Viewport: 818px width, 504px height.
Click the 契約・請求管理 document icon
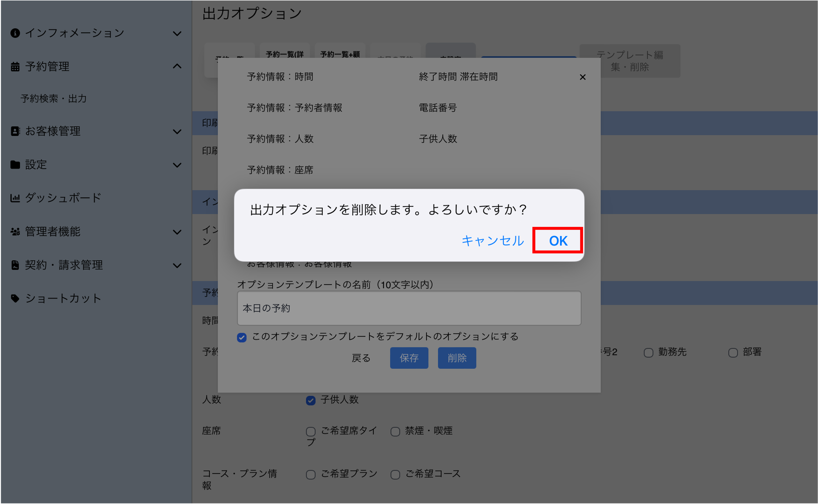point(15,265)
